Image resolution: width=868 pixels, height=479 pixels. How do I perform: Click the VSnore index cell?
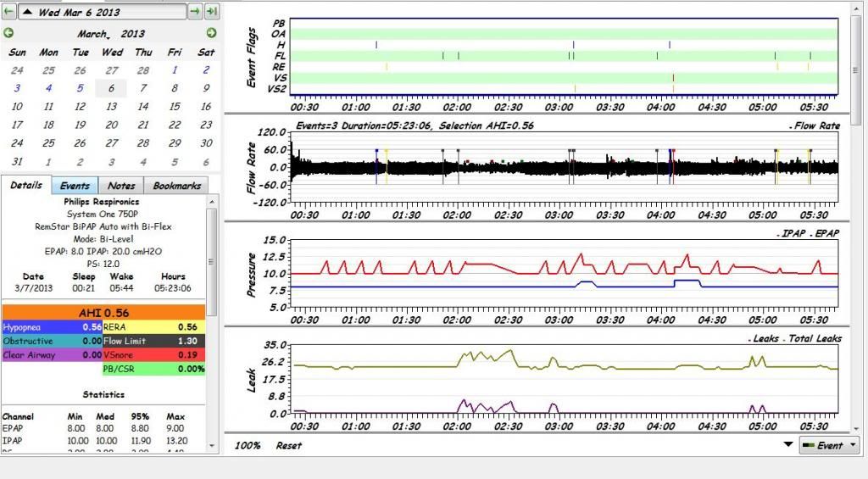coord(154,355)
